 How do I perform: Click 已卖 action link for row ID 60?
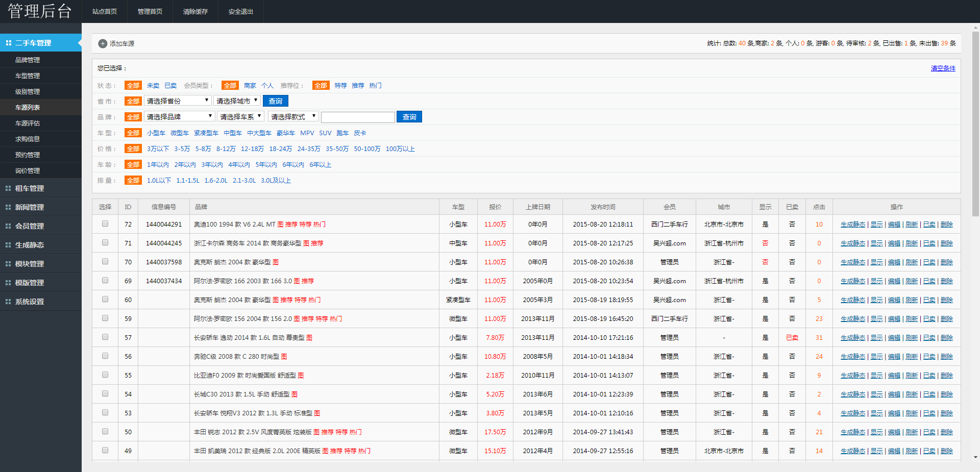929,300
